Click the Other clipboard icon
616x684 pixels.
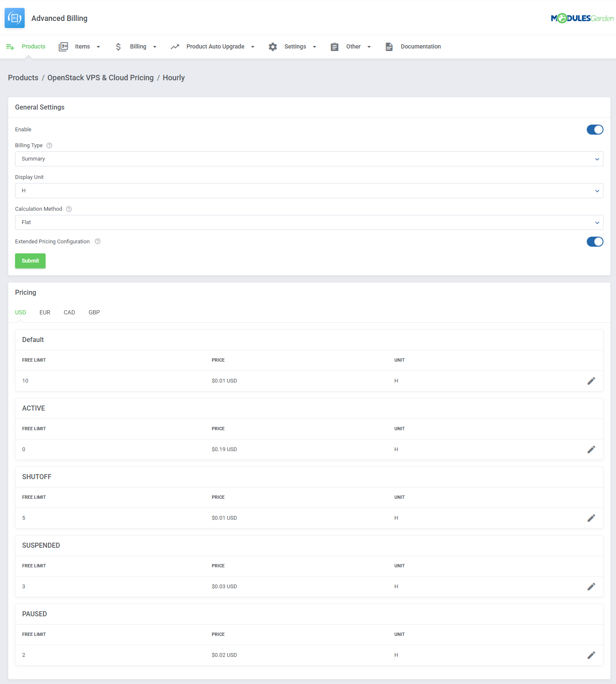tap(335, 47)
